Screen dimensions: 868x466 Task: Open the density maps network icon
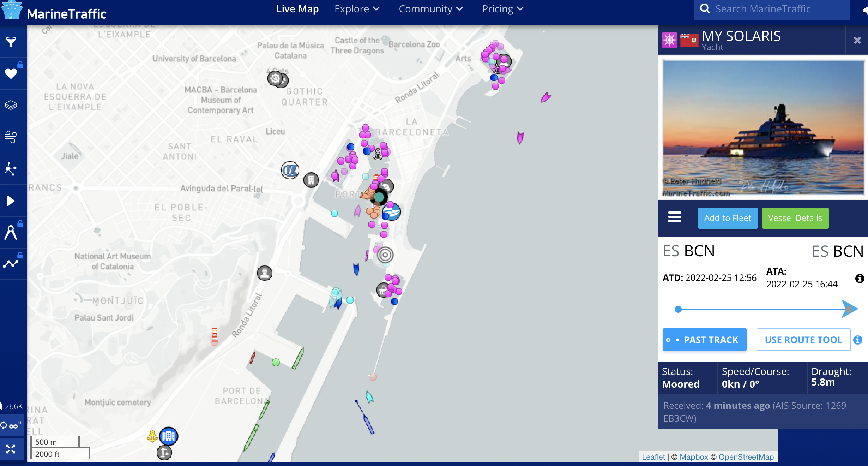click(11, 169)
